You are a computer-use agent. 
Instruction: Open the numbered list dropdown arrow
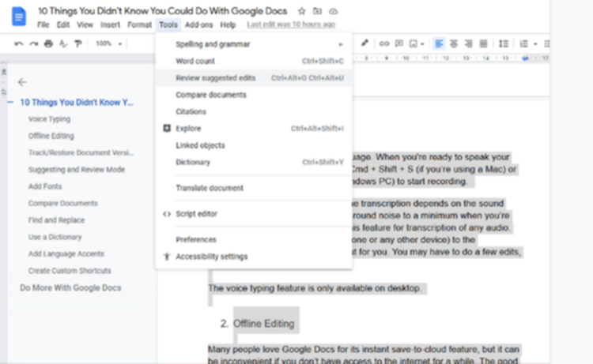(x=535, y=44)
